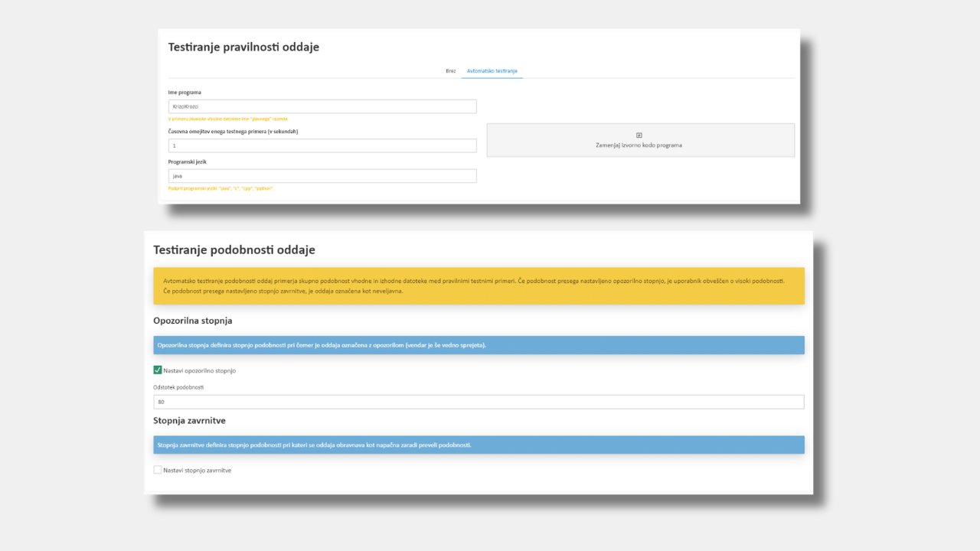
Task: Click the blue Opozorilna stopnja description banner
Action: click(479, 345)
